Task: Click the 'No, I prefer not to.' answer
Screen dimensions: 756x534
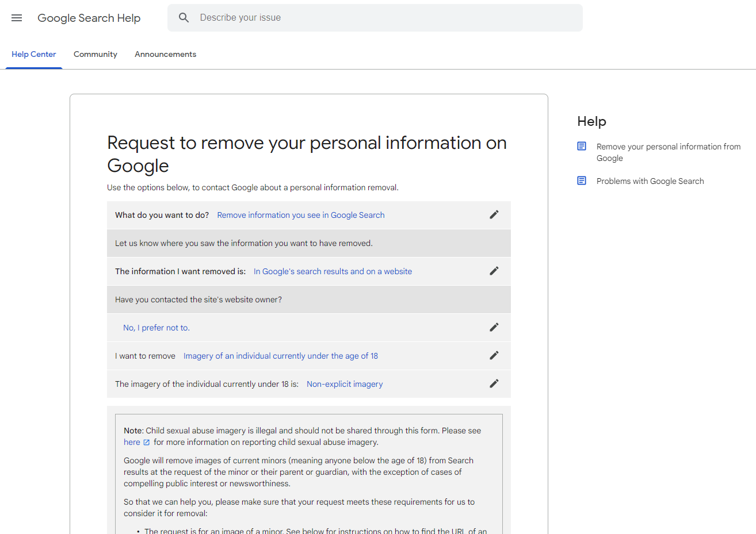Action: 156,328
